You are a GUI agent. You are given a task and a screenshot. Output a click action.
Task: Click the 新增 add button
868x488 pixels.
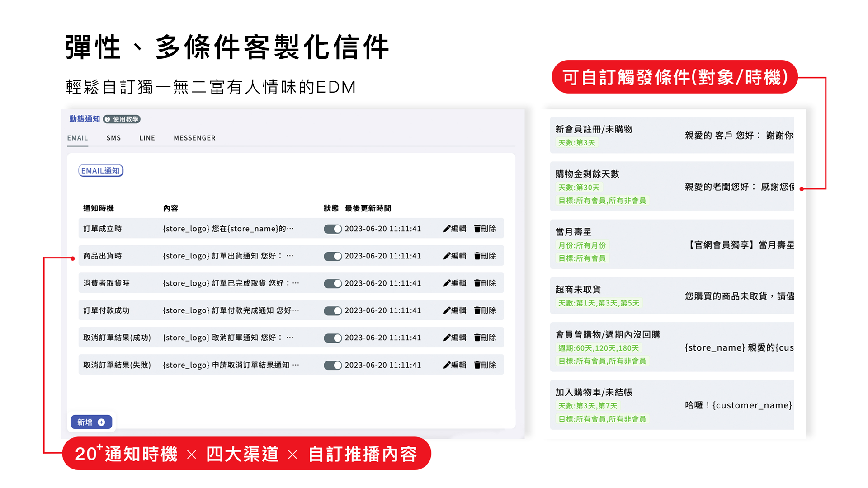[91, 422]
